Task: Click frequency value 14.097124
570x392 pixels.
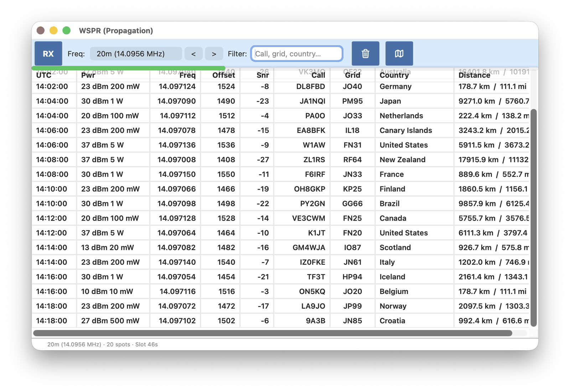Action: pyautogui.click(x=177, y=87)
